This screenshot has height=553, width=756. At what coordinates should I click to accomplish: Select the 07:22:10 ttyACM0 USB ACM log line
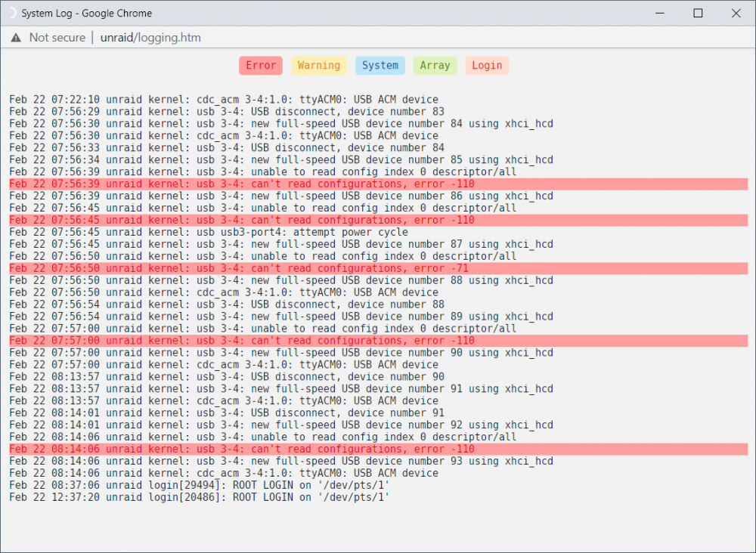click(224, 100)
